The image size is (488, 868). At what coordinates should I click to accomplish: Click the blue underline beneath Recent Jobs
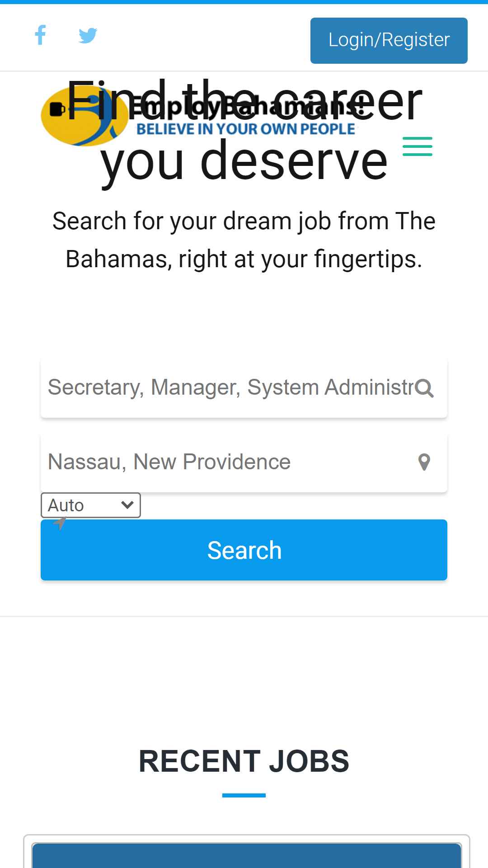244,795
